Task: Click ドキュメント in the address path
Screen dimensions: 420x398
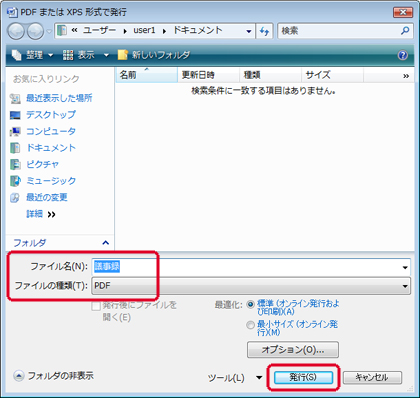Action: pos(198,30)
